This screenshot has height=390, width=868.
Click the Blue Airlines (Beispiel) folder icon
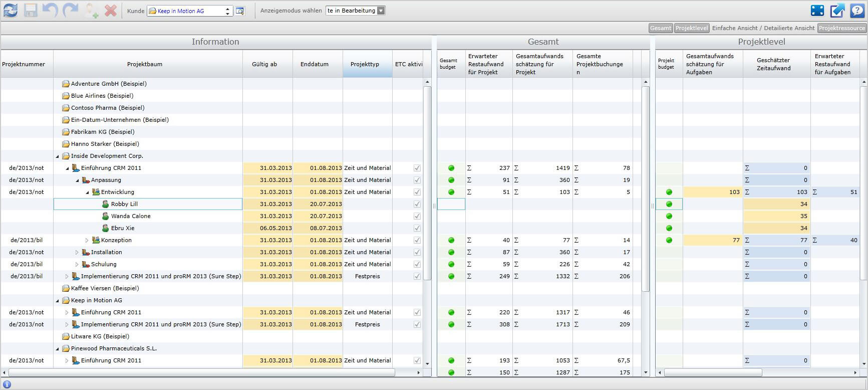click(66, 96)
